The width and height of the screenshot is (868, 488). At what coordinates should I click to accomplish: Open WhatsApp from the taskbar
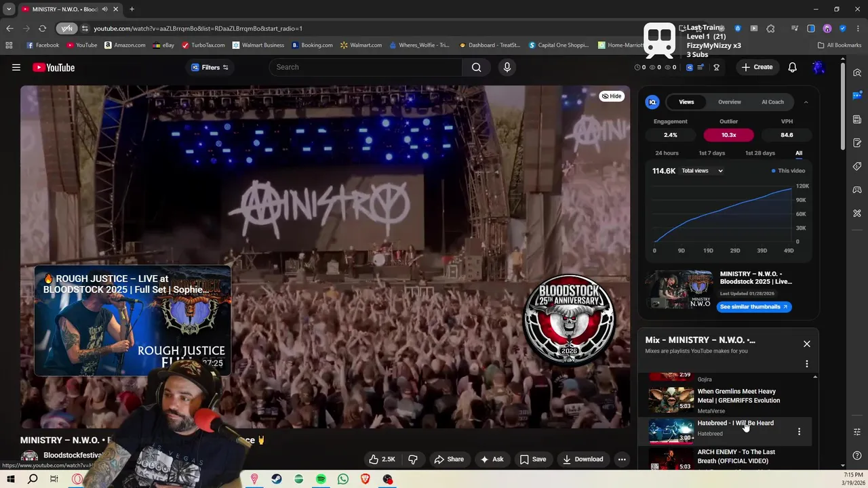[x=343, y=479]
